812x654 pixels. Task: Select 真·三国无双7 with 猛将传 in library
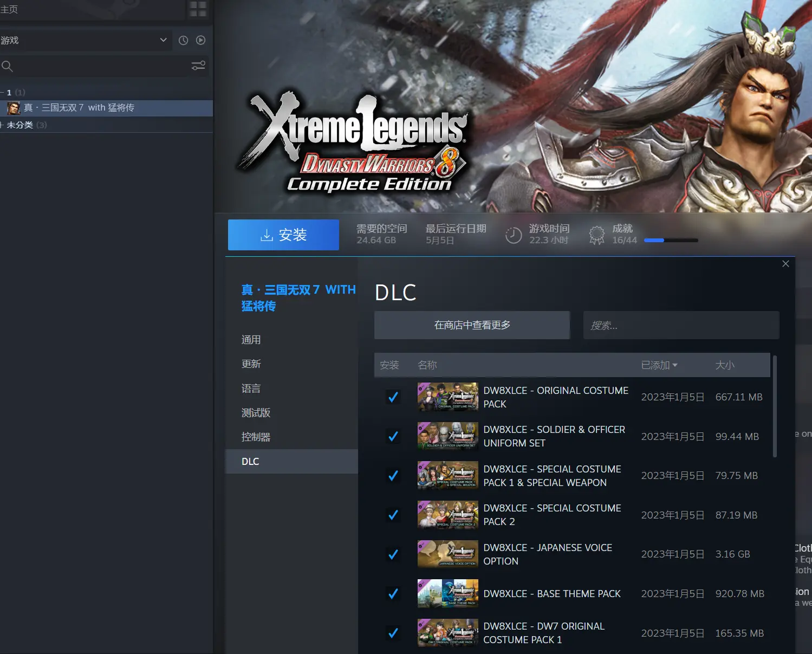(x=106, y=108)
